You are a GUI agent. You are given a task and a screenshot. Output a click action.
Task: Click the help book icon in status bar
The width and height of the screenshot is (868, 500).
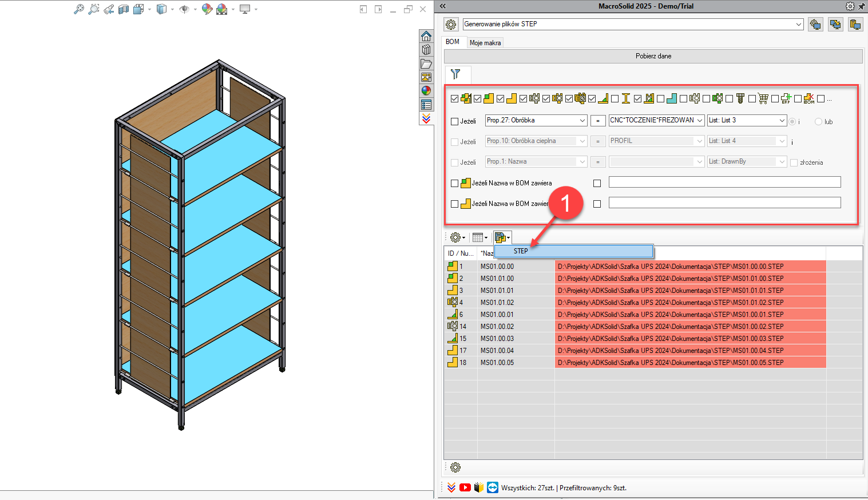click(x=479, y=487)
